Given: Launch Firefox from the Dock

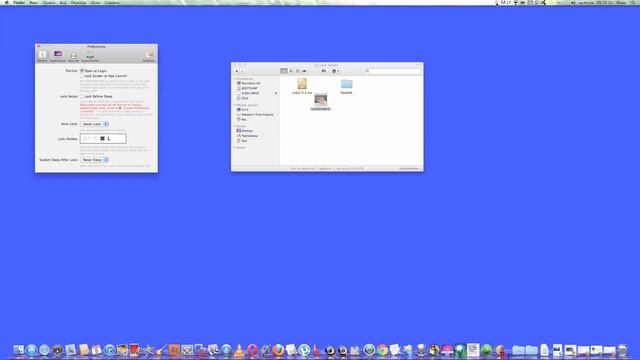Looking at the screenshot, I should 278,350.
